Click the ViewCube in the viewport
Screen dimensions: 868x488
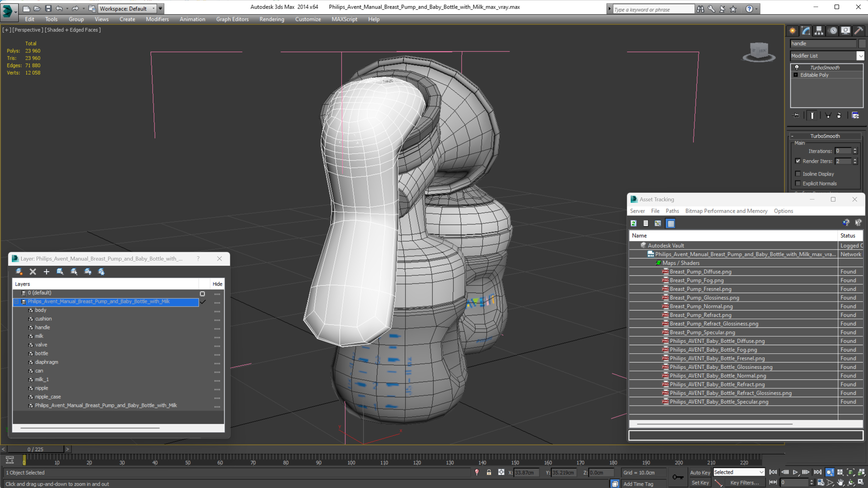[x=759, y=51]
